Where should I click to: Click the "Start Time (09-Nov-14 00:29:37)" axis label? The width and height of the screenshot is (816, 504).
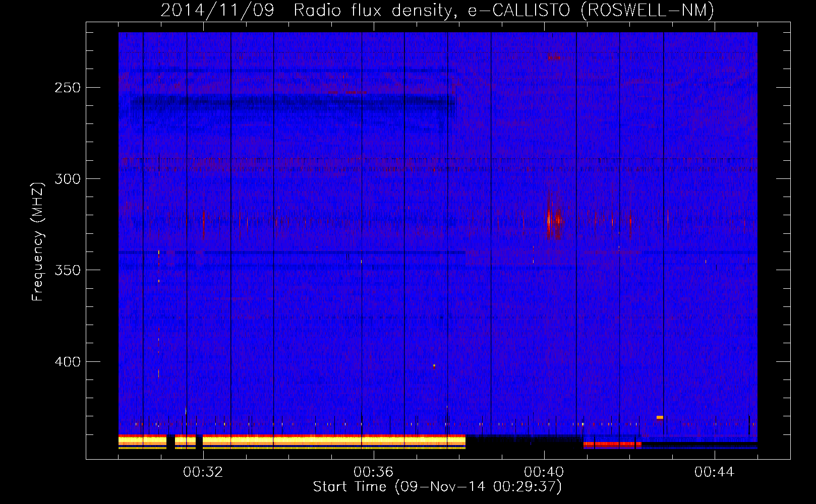click(x=437, y=487)
